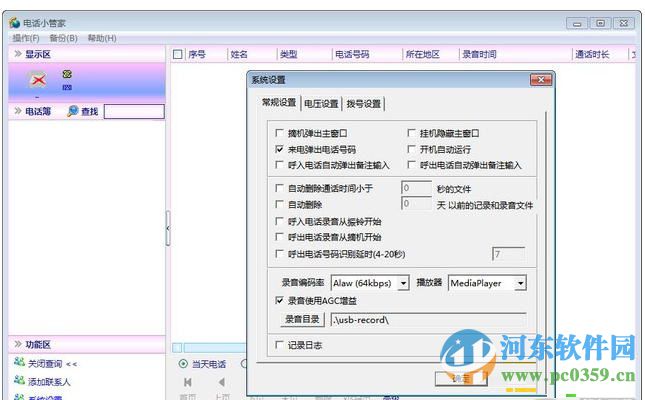
Task: Enable 自动删除通话时间小于 checkbox
Action: (279, 188)
